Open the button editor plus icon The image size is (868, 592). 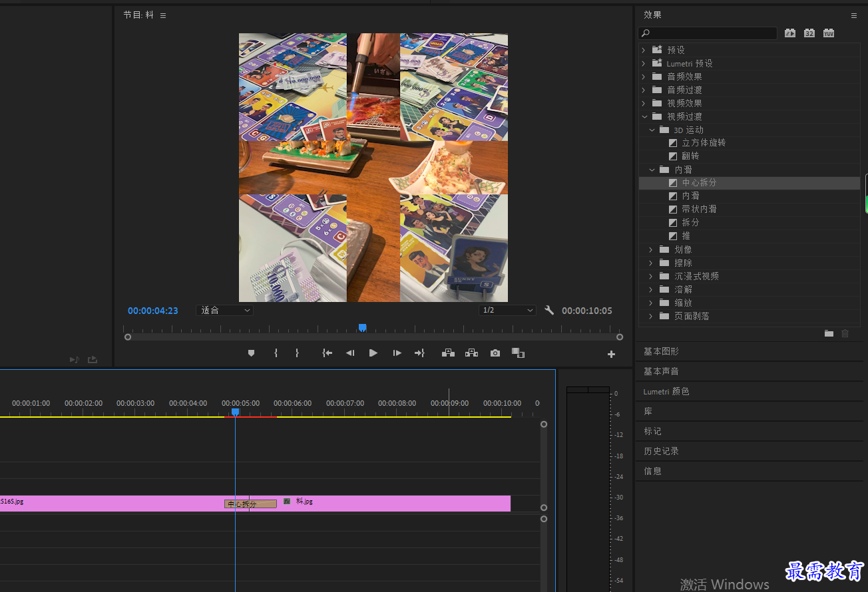pos(611,355)
